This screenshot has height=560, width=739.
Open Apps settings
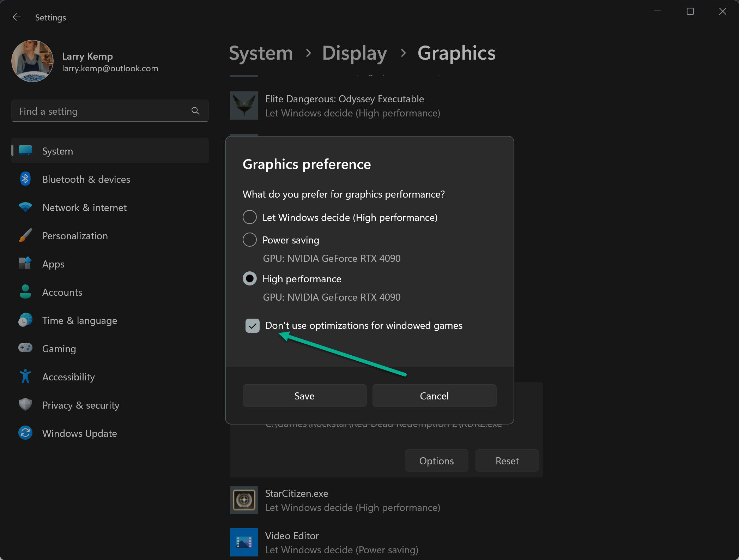pyautogui.click(x=110, y=264)
